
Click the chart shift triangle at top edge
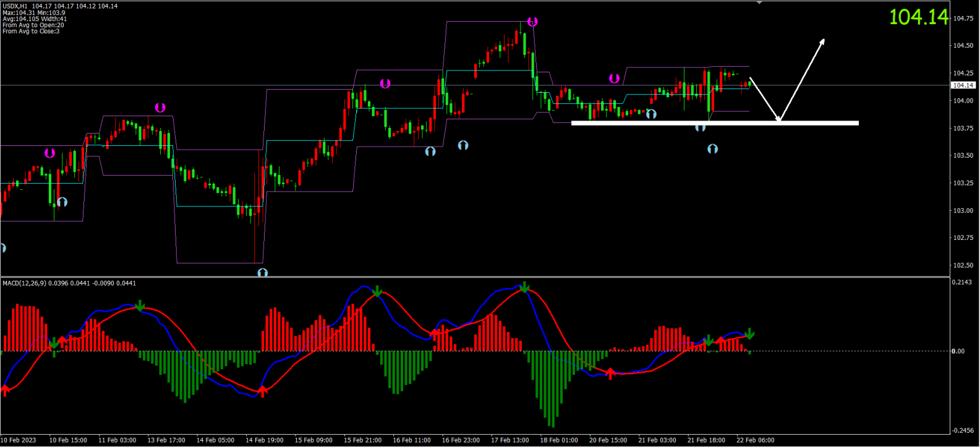pyautogui.click(x=759, y=2)
